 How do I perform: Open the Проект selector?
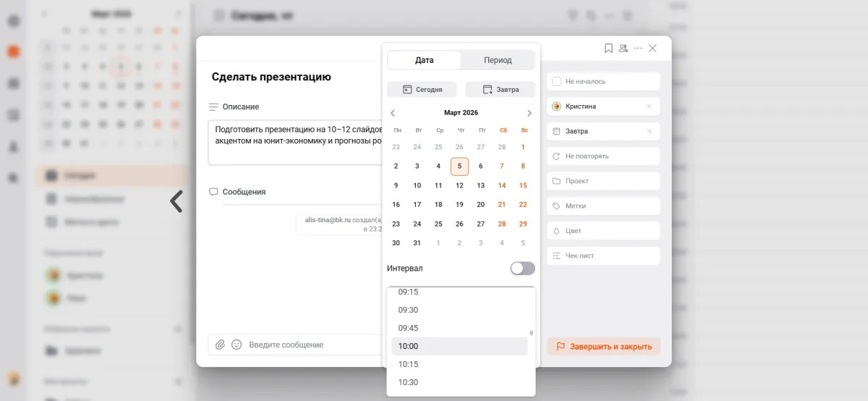(603, 181)
